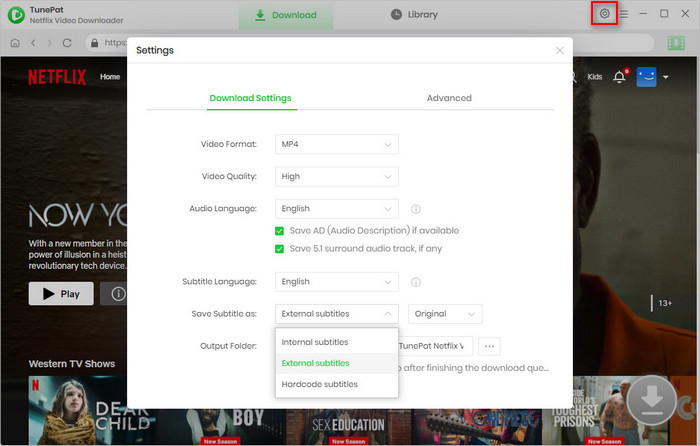The width and height of the screenshot is (700, 446).
Task: Browse output folder with the ellipsis button
Action: click(489, 346)
